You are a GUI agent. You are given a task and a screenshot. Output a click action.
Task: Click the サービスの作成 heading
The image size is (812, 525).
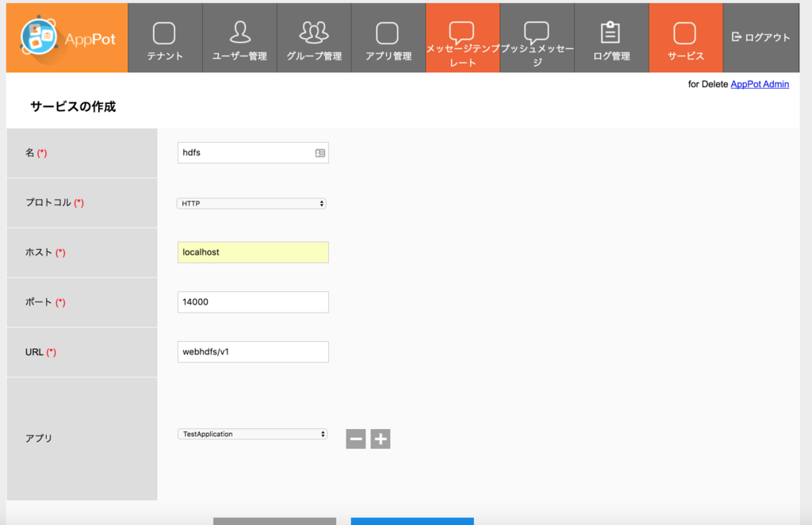coord(73,106)
